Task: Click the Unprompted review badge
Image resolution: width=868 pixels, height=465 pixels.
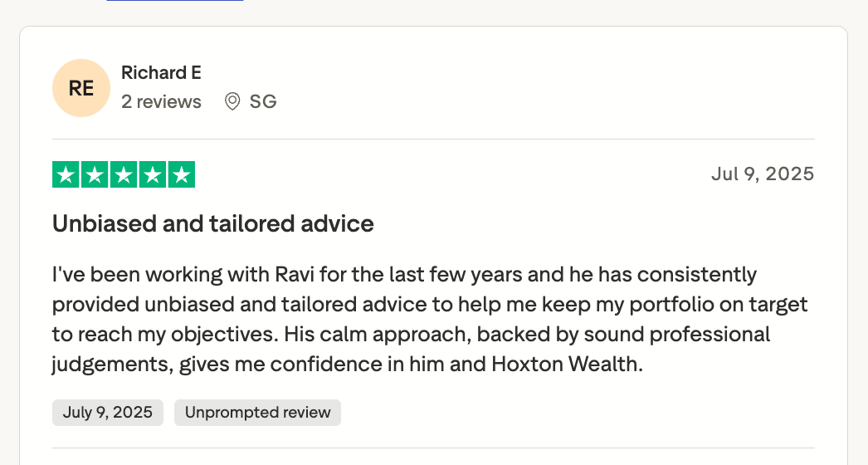Action: click(x=257, y=413)
